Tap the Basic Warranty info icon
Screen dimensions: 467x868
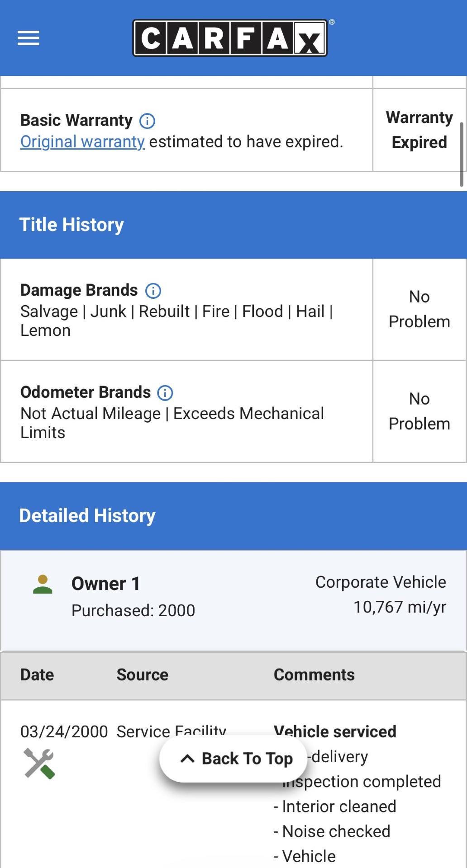coord(147,121)
